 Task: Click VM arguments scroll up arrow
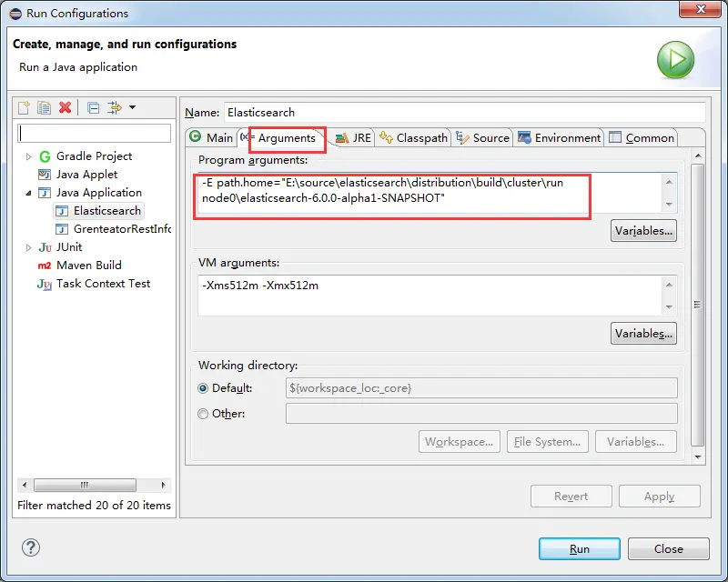pos(669,285)
